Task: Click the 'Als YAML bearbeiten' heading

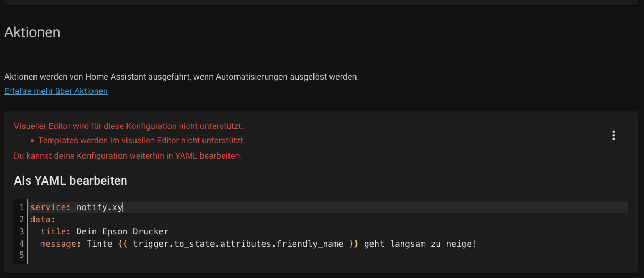Action: tap(70, 181)
